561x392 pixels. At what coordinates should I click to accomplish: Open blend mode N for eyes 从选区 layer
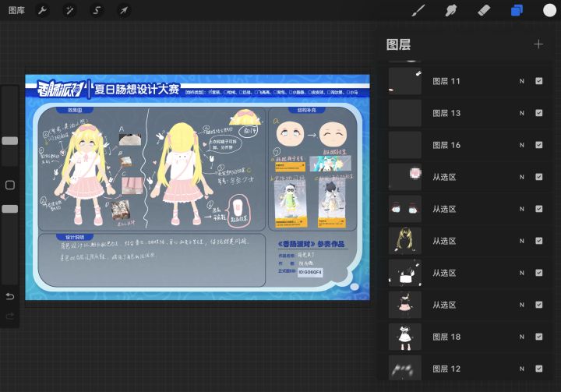tap(521, 209)
